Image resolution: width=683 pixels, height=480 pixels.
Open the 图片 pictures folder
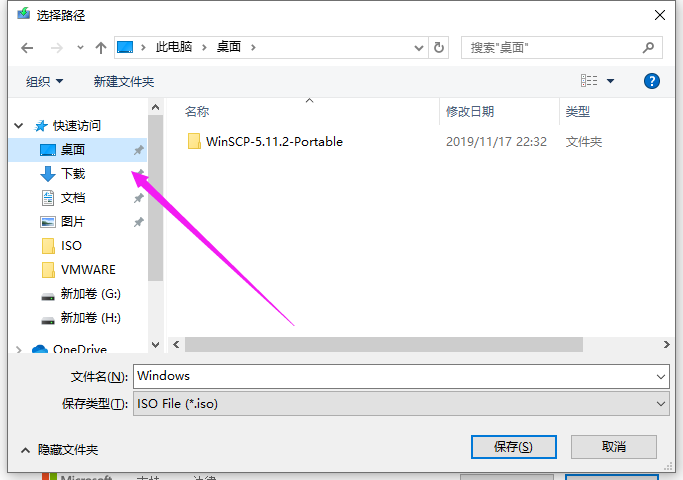[73, 222]
